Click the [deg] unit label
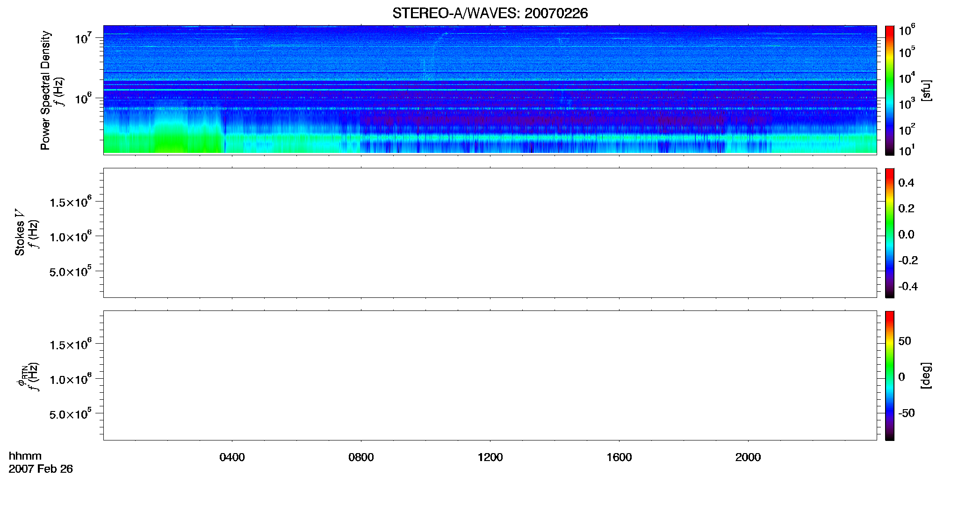This screenshot has height=505, width=980. [x=926, y=375]
